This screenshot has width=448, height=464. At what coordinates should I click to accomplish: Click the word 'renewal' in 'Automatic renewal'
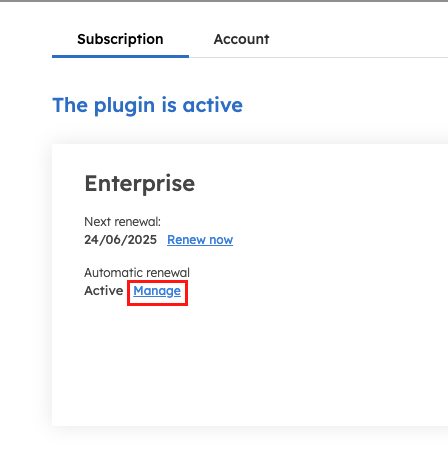(168, 273)
